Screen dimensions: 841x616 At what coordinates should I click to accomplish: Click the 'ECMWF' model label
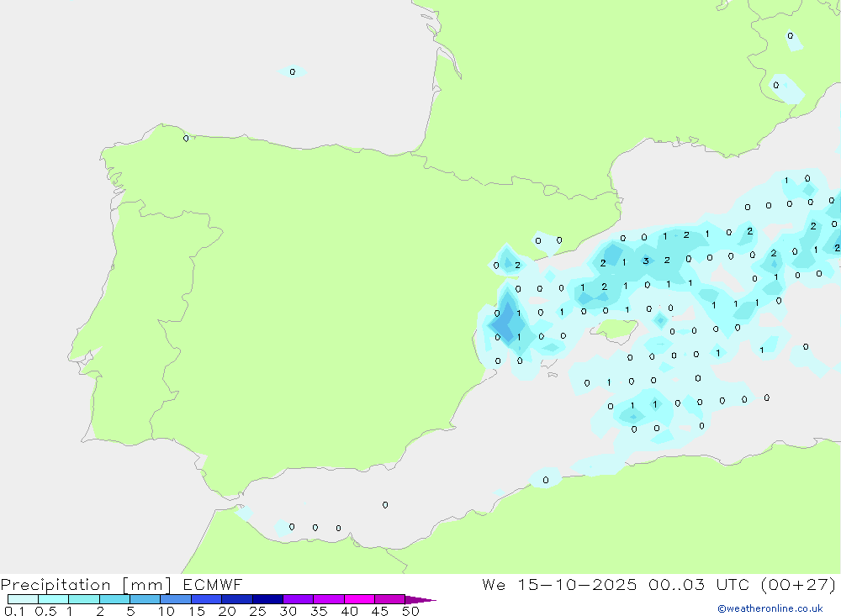pos(213,584)
